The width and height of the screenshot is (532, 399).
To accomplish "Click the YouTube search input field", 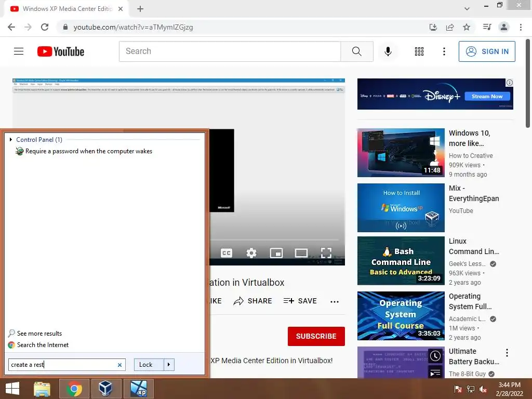I will point(230,51).
